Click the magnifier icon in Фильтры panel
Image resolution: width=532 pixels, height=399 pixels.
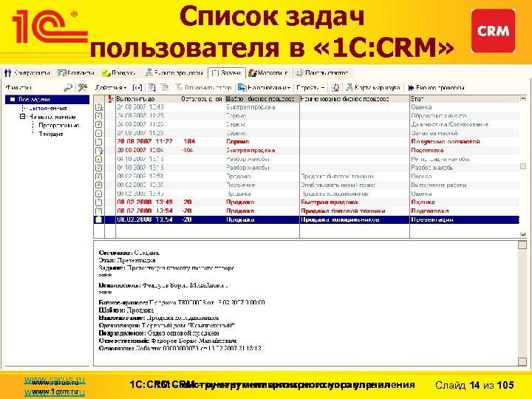coord(68,88)
